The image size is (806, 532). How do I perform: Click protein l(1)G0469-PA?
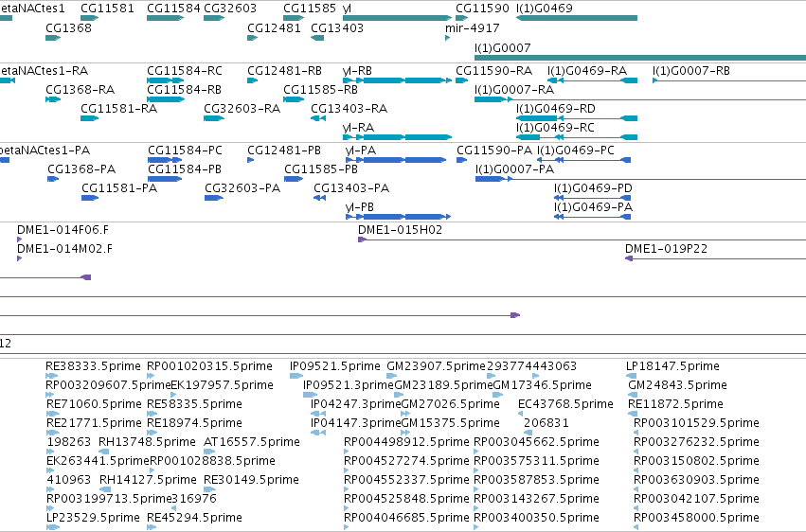593,207
